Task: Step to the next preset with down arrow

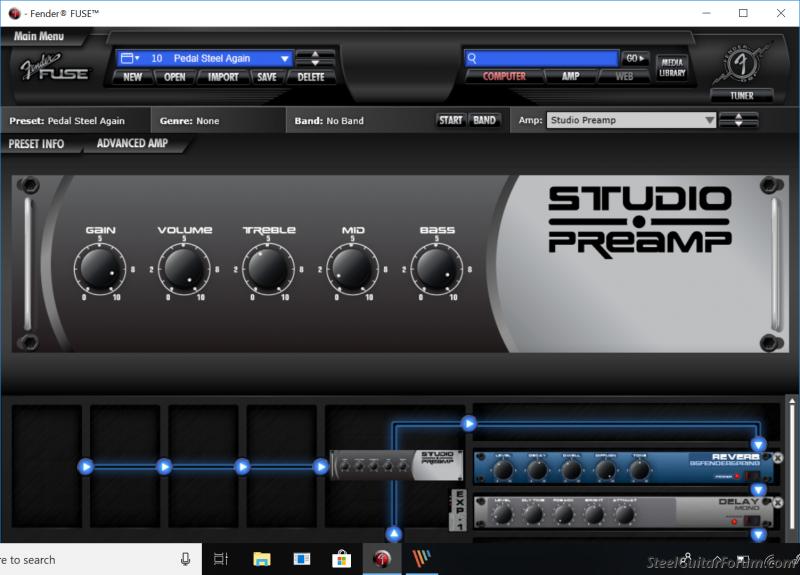Action: coord(315,63)
